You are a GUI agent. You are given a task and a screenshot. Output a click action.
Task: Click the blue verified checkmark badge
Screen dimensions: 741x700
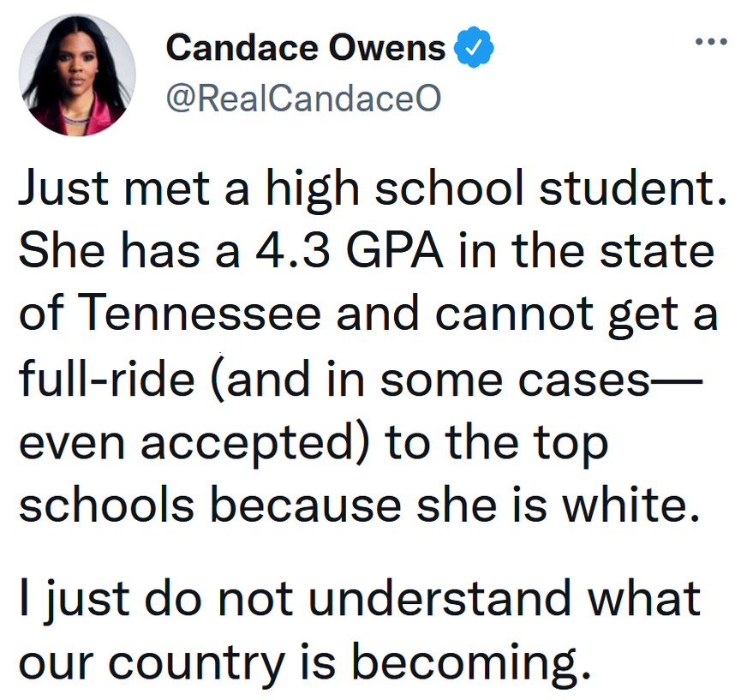point(469,48)
